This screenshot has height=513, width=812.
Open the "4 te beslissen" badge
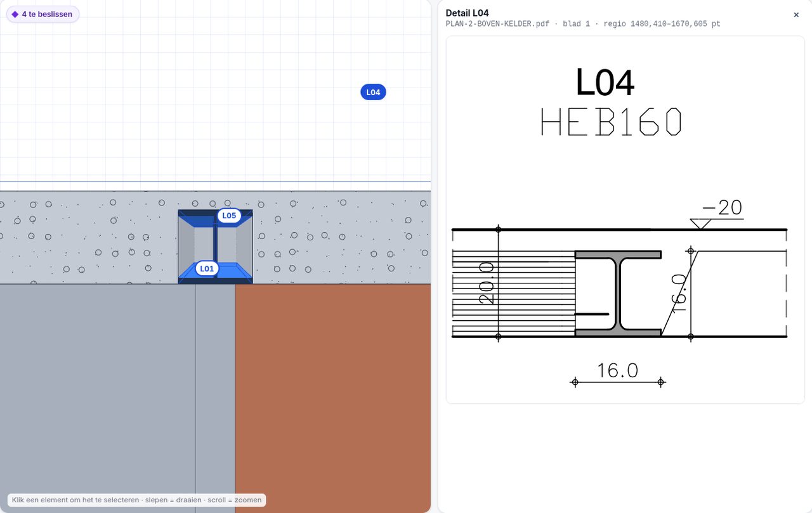[43, 14]
